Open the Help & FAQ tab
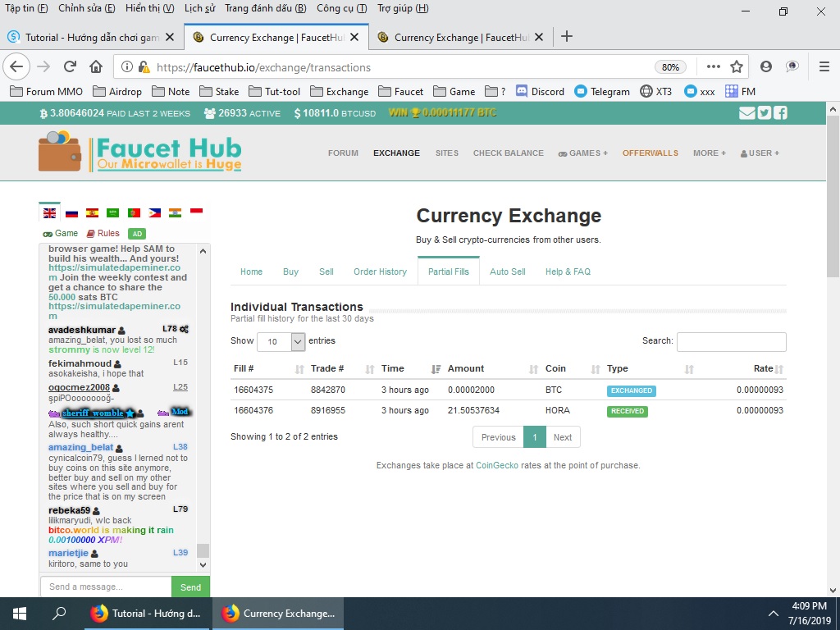 tap(568, 272)
